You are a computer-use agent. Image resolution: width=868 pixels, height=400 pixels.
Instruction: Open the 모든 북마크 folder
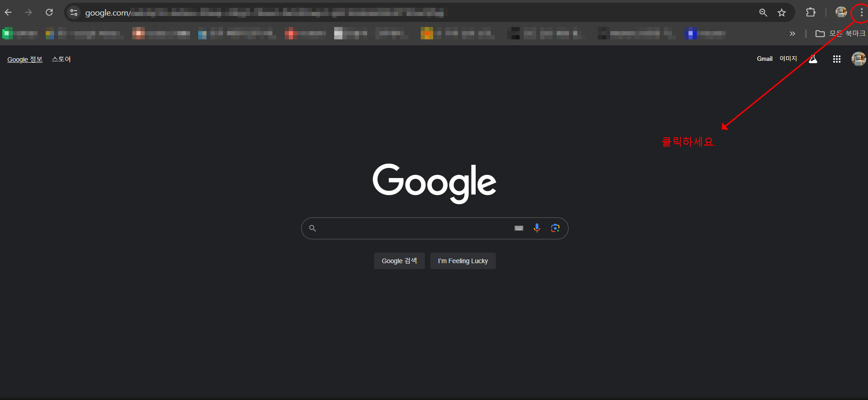[841, 33]
